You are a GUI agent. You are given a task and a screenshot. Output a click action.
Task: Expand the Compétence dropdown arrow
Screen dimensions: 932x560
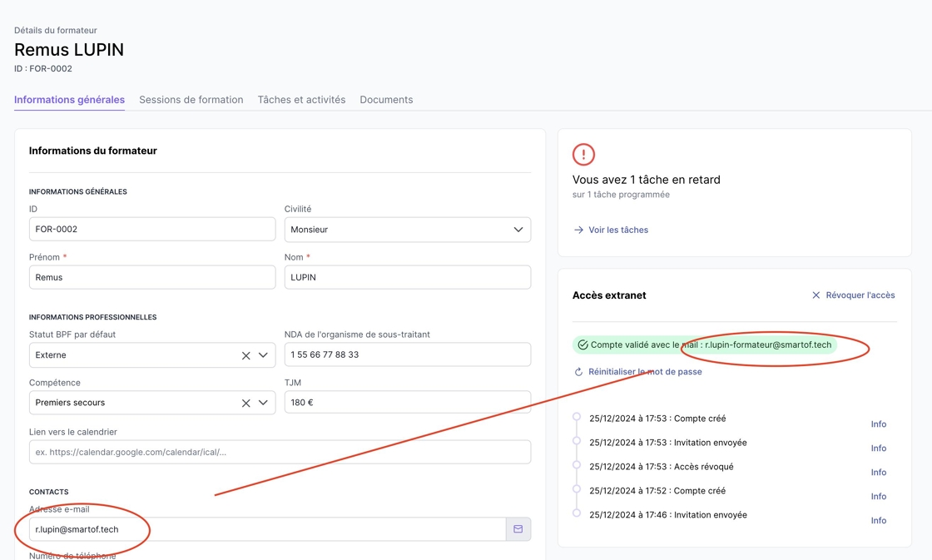(264, 403)
